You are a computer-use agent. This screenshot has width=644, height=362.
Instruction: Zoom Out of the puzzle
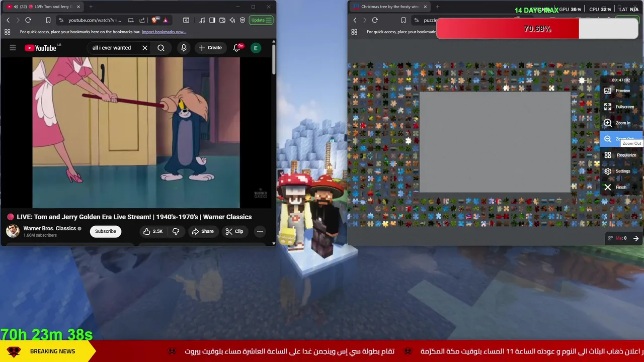pos(621,139)
